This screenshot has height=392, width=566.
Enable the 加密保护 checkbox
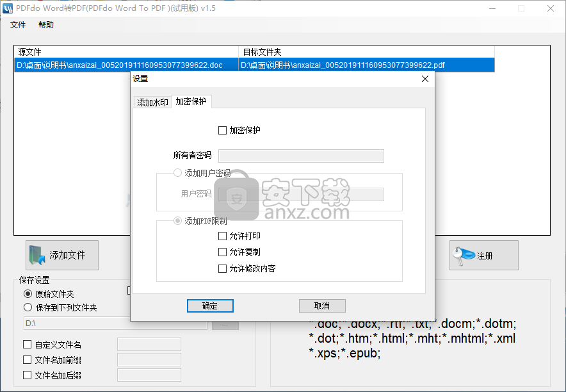(x=222, y=130)
